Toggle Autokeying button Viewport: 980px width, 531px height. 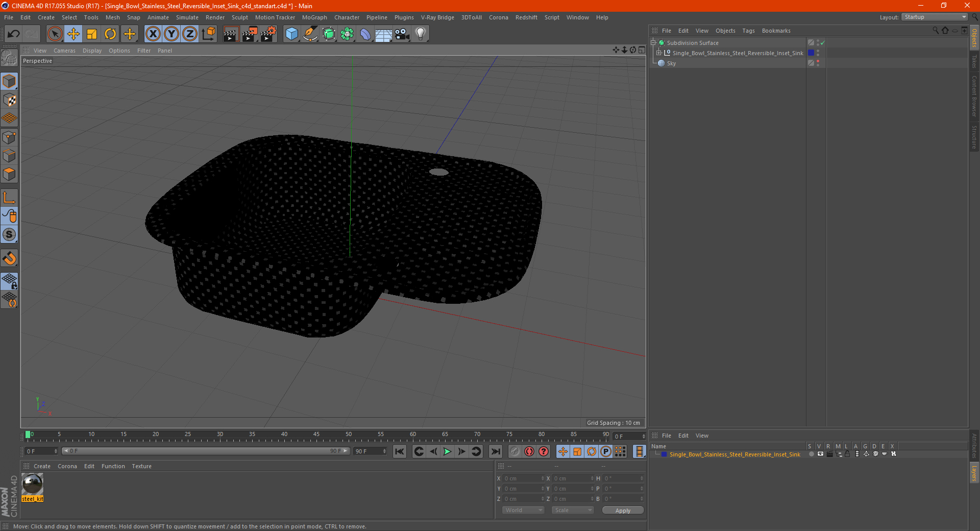[x=529, y=451]
